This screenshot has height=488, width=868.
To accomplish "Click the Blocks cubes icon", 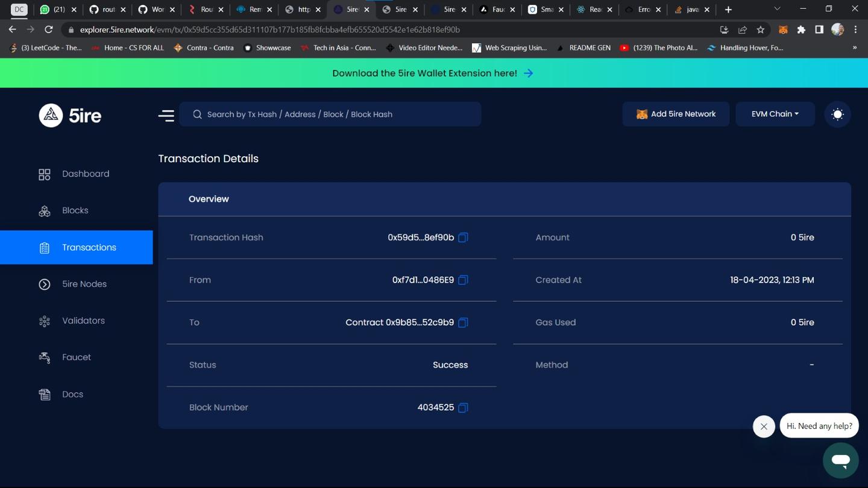I will [x=45, y=211].
